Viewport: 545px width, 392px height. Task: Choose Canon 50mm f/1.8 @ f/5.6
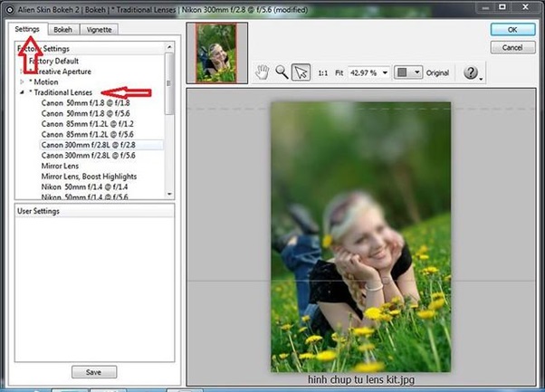click(85, 113)
